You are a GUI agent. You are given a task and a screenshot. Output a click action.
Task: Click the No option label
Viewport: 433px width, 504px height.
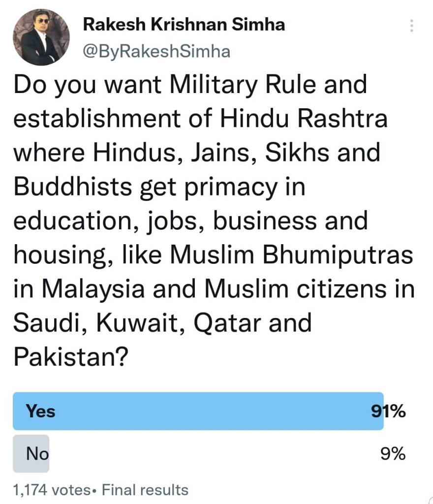pos(37,454)
